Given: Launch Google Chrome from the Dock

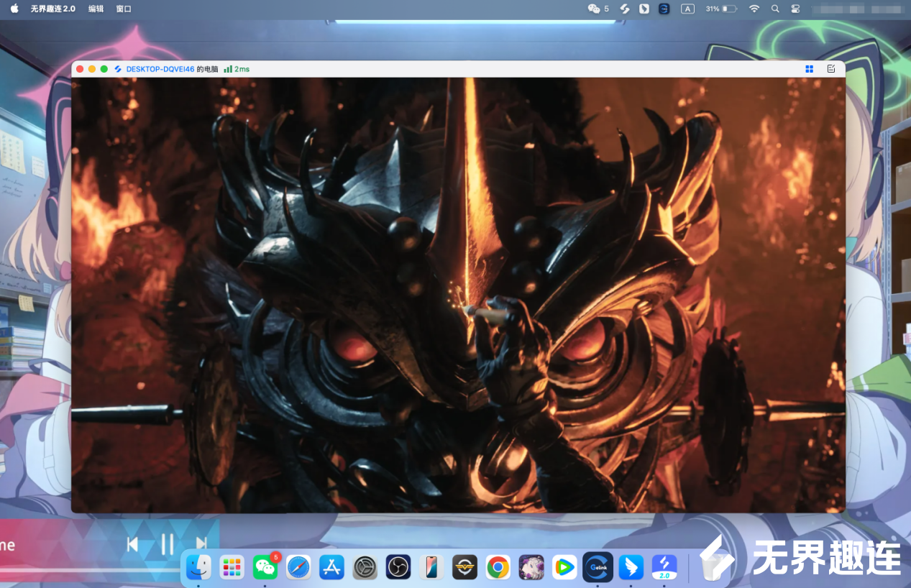Looking at the screenshot, I should (x=498, y=567).
